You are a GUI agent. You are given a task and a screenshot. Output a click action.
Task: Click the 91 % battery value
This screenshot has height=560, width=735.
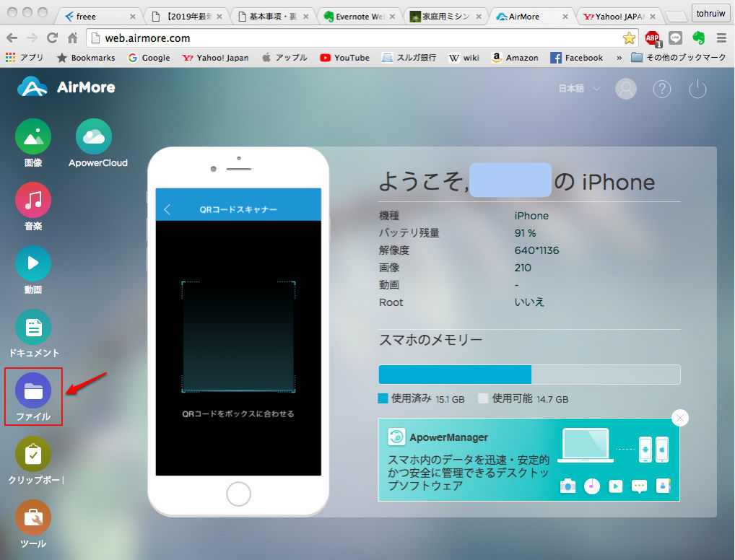coord(525,233)
